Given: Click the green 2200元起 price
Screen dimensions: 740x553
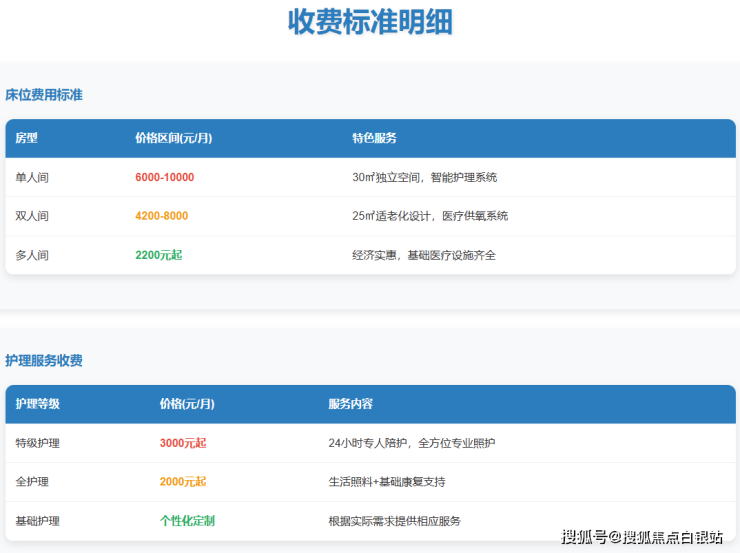Looking at the screenshot, I should tap(158, 255).
